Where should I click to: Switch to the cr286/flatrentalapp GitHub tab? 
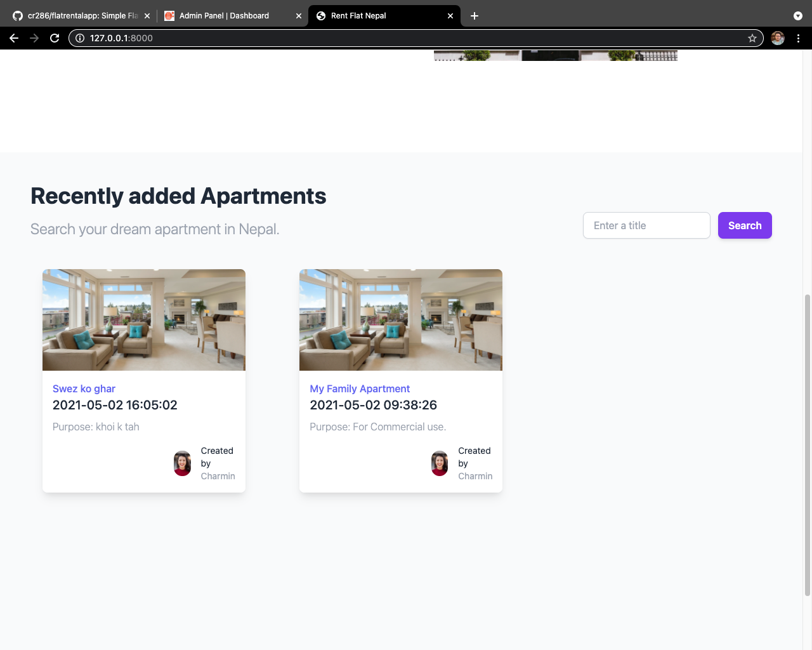point(82,16)
